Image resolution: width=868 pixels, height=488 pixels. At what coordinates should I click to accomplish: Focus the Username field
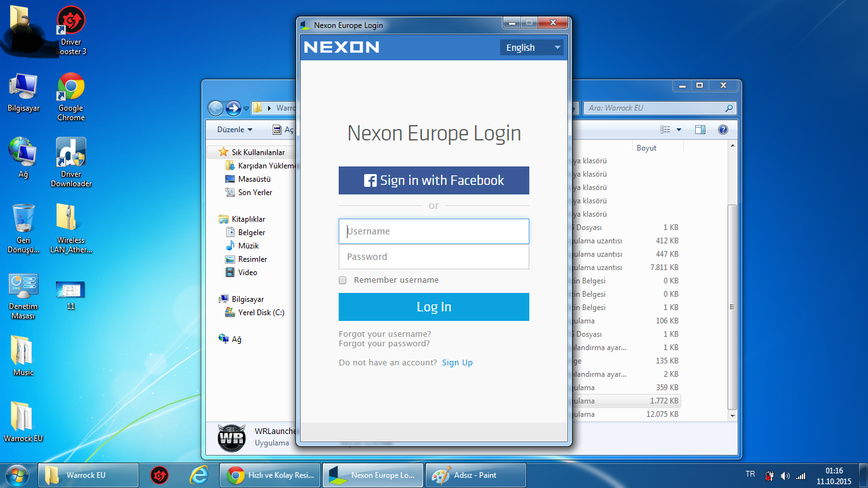pos(434,231)
